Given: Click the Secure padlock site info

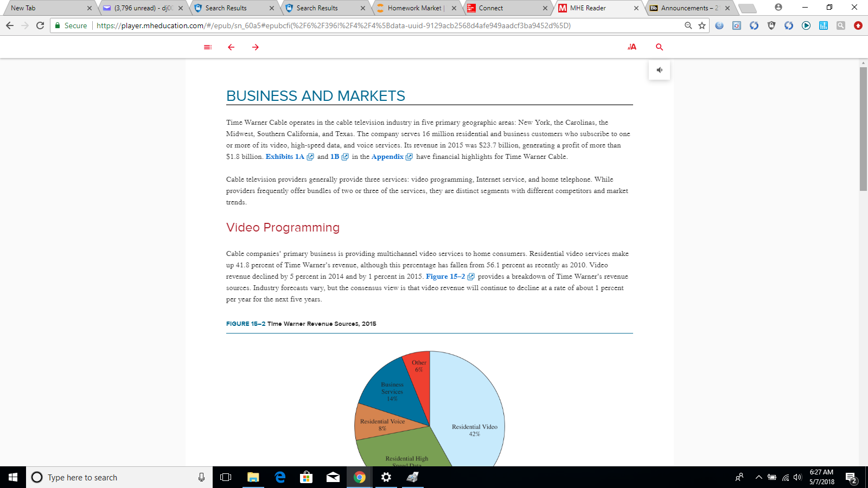Looking at the screenshot, I should pyautogui.click(x=71, y=25).
